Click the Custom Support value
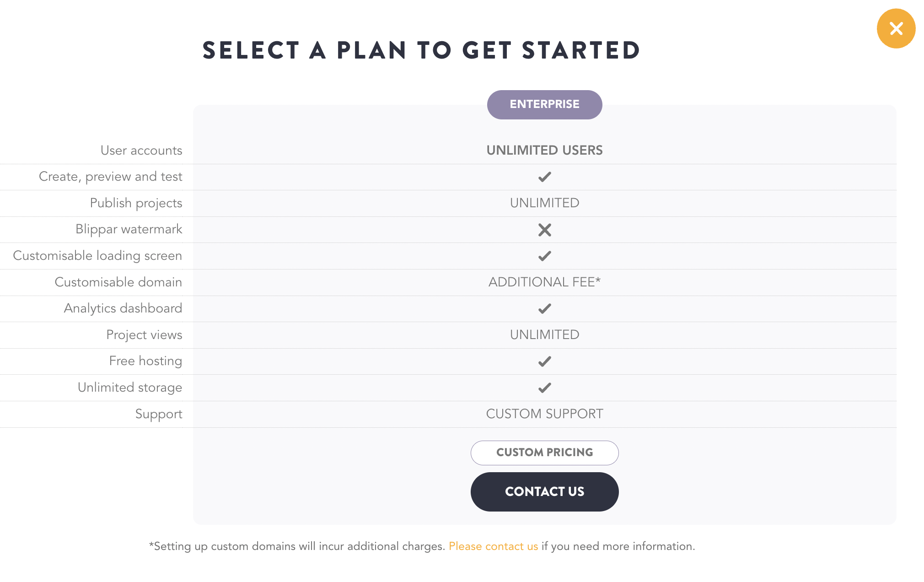 (544, 414)
